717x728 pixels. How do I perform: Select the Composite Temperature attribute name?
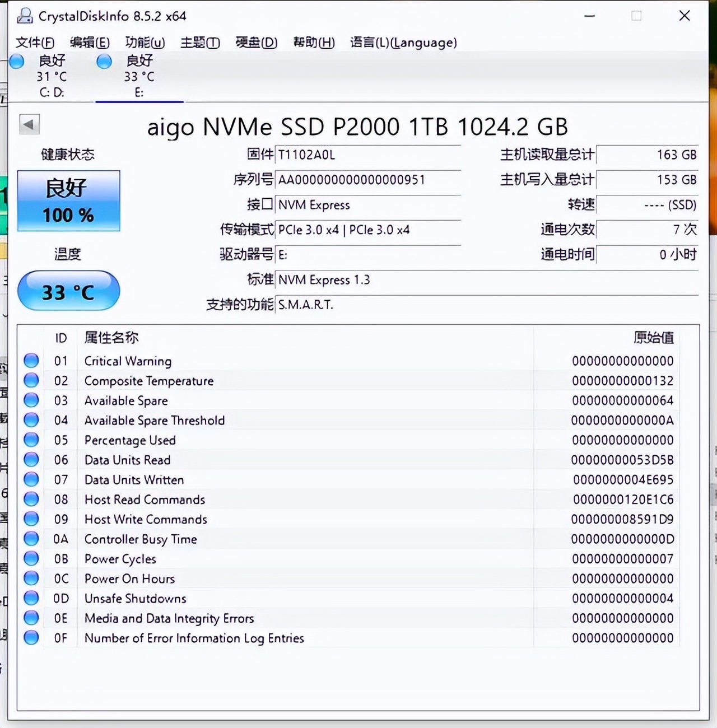tap(149, 381)
